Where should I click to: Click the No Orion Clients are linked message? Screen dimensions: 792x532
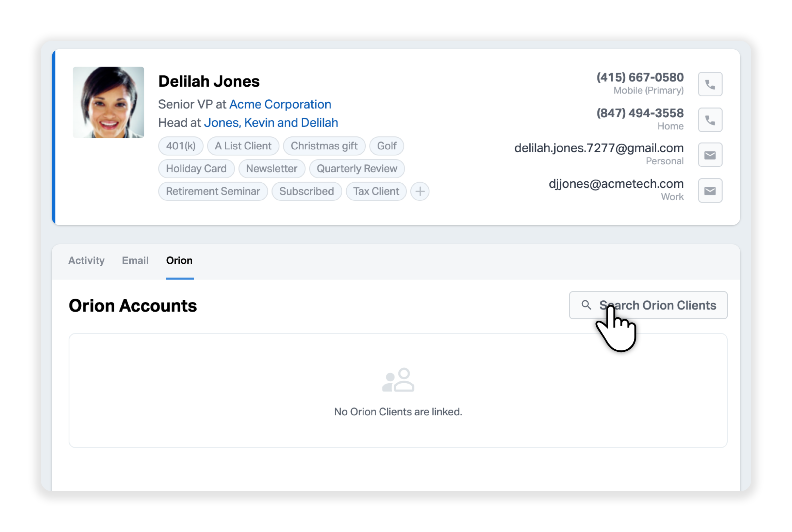click(x=398, y=412)
